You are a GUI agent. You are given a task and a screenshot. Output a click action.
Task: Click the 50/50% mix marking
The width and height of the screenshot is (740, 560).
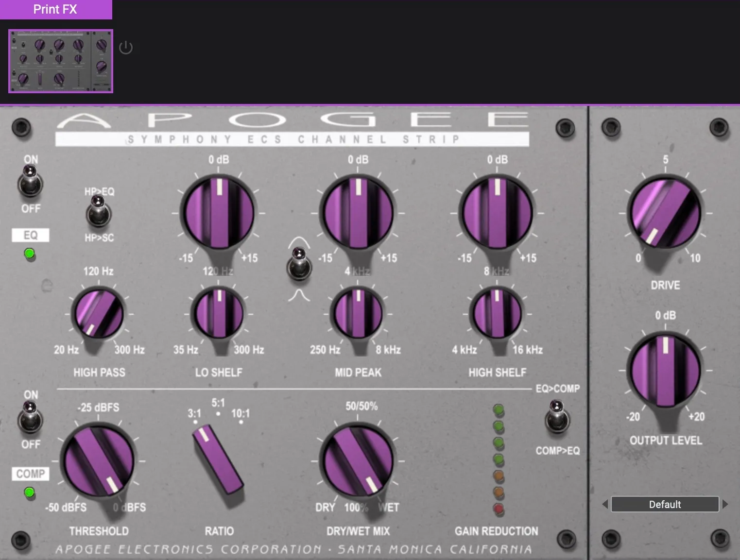click(361, 406)
